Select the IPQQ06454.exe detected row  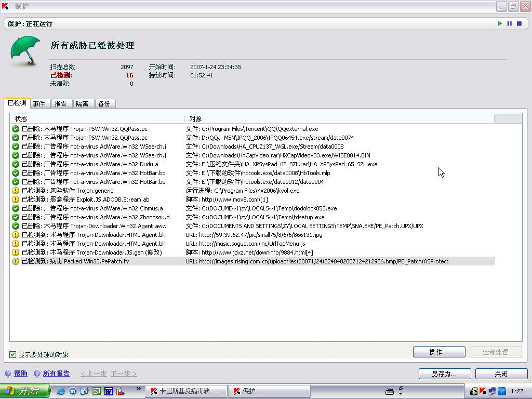(252, 138)
